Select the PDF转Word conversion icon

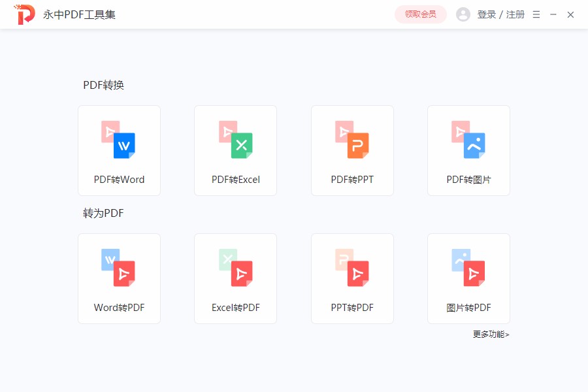pyautogui.click(x=119, y=139)
